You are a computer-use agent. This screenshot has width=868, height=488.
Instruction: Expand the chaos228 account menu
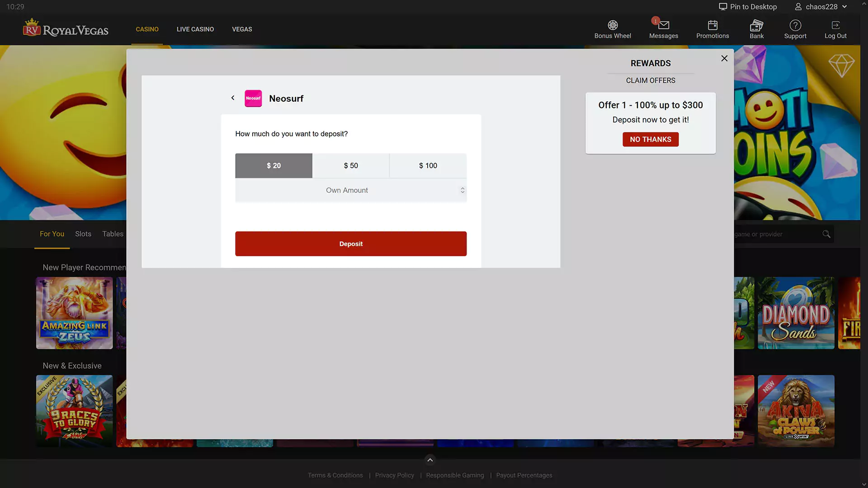coord(821,7)
